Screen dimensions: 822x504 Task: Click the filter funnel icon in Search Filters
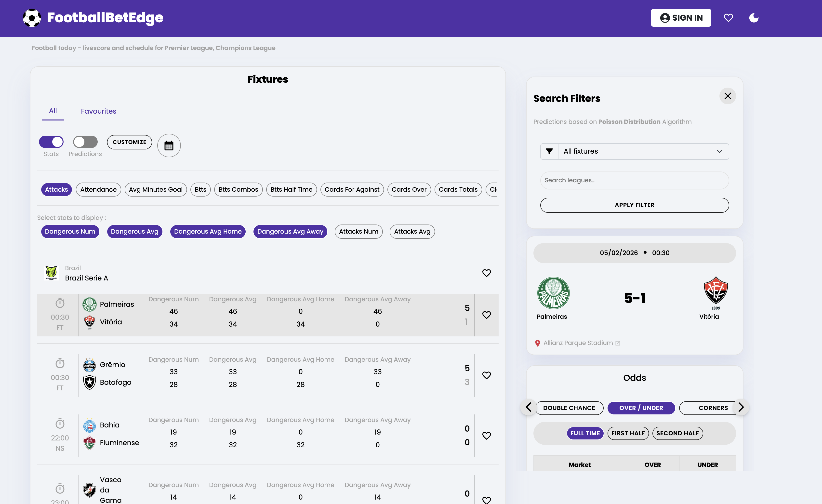(549, 151)
